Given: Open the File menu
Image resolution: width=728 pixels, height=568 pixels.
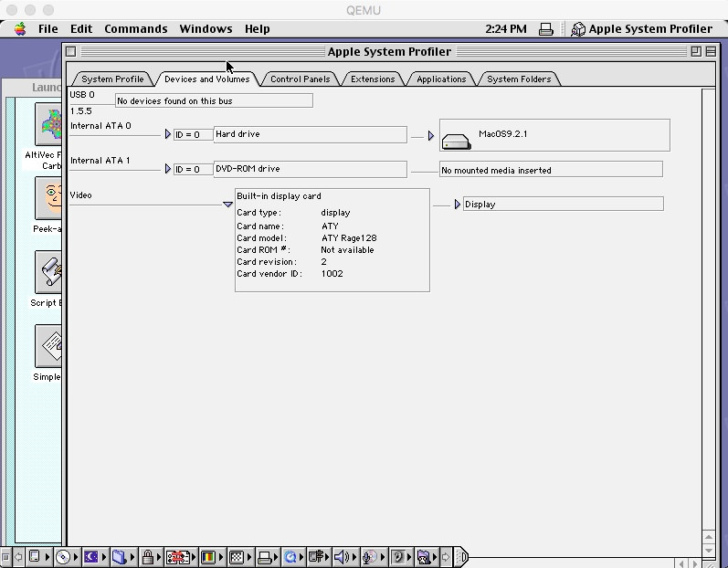Looking at the screenshot, I should 47,29.
